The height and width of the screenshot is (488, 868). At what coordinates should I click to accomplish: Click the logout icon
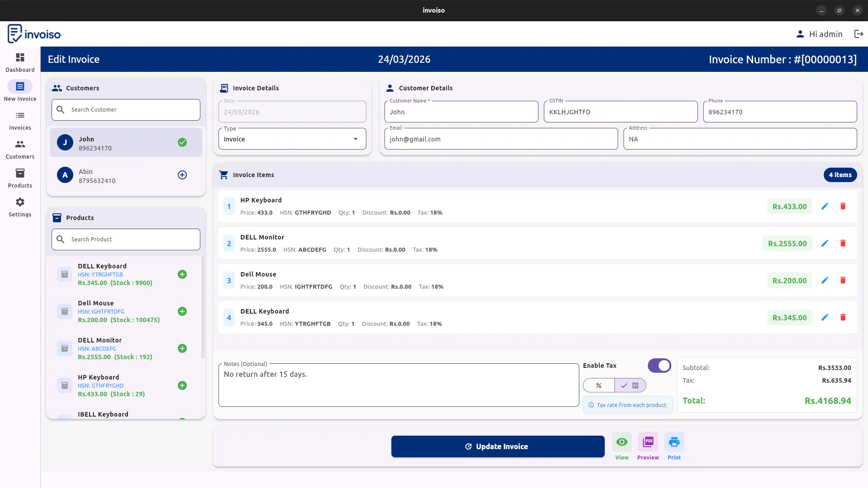click(859, 34)
